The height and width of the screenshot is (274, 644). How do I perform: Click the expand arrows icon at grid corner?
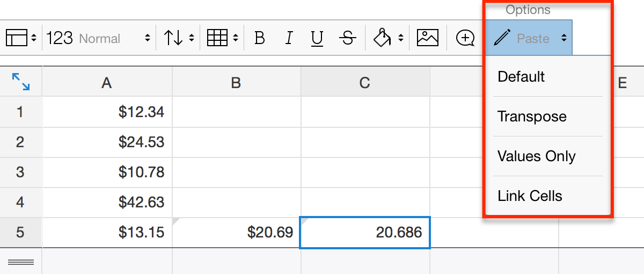pyautogui.click(x=21, y=82)
